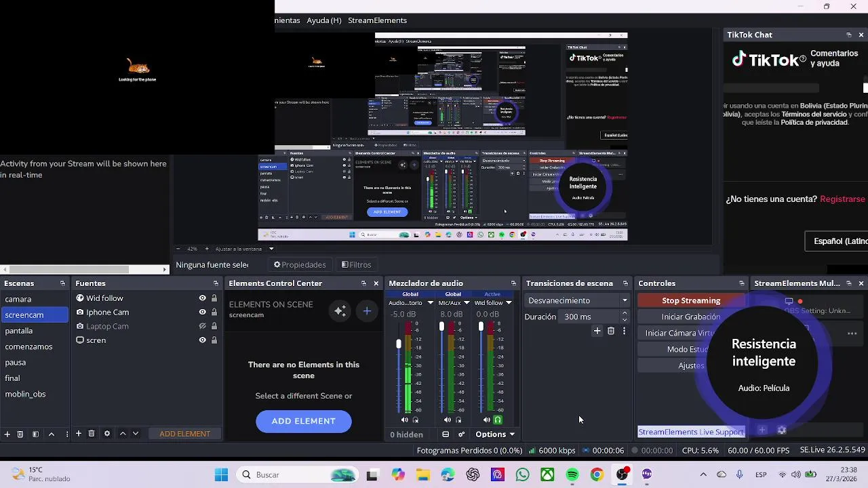Open the StreamElements menu
Viewport: 868px width, 488px height.
377,20
